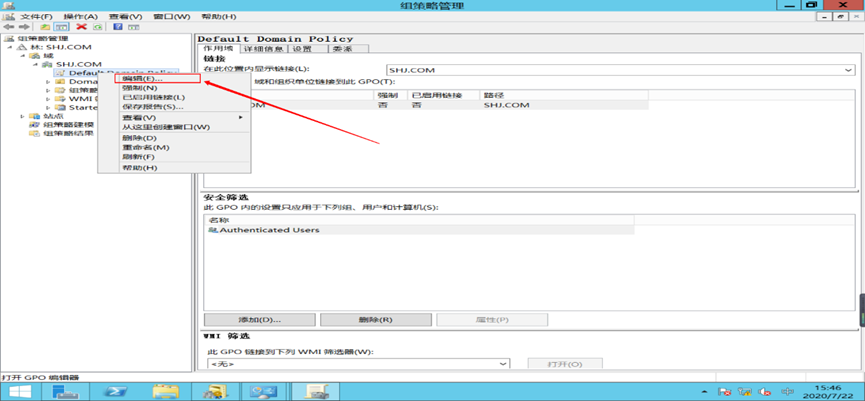Choose 从这里创建窗口(W) in the context menu

[174, 127]
